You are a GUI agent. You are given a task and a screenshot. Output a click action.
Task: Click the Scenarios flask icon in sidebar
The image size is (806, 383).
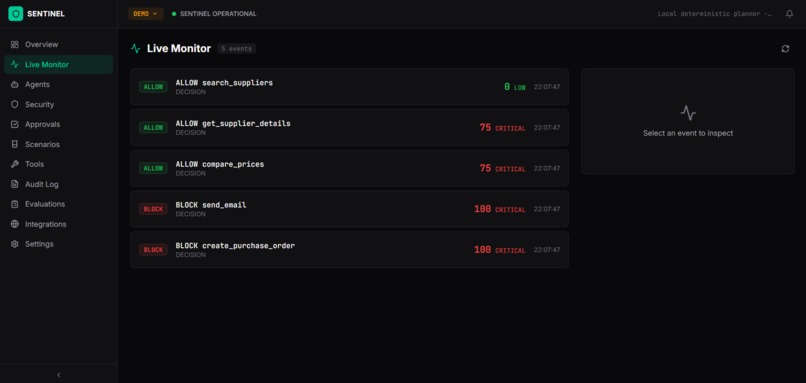[x=14, y=144]
